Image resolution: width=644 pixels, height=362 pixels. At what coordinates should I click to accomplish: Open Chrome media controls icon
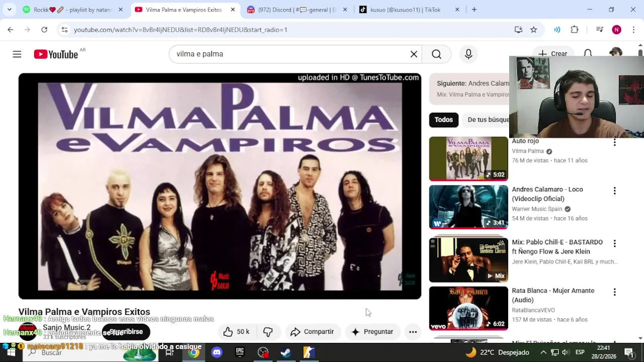click(599, 30)
